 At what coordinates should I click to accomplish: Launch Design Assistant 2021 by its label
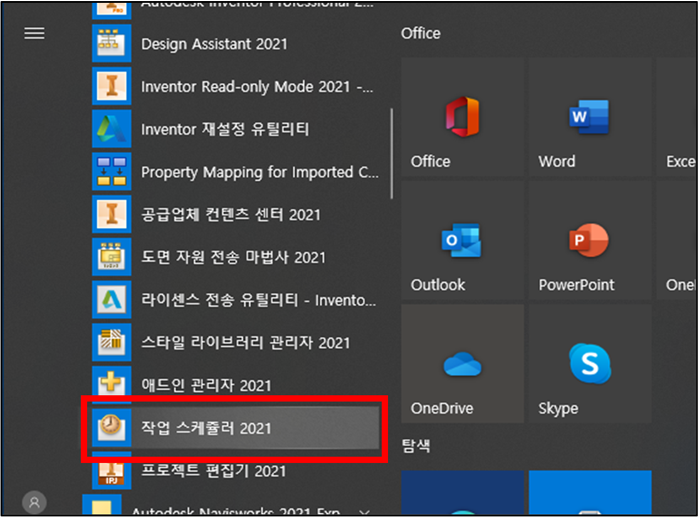[x=214, y=44]
